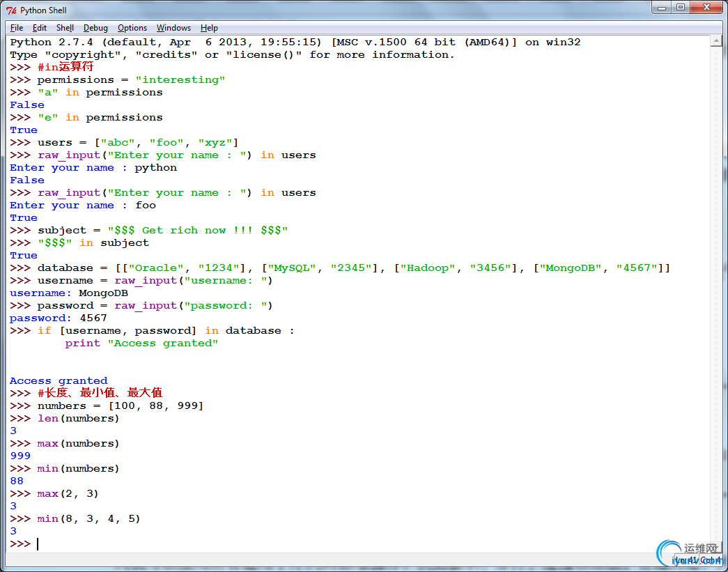Click the 'Type "copyright", "credits"' info line
728x572 pixels.
232,55
